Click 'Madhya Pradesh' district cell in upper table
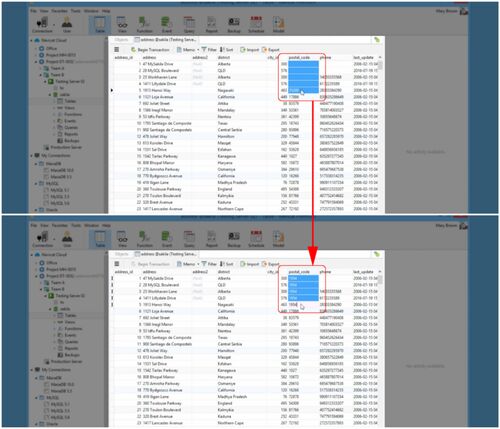 click(232, 182)
